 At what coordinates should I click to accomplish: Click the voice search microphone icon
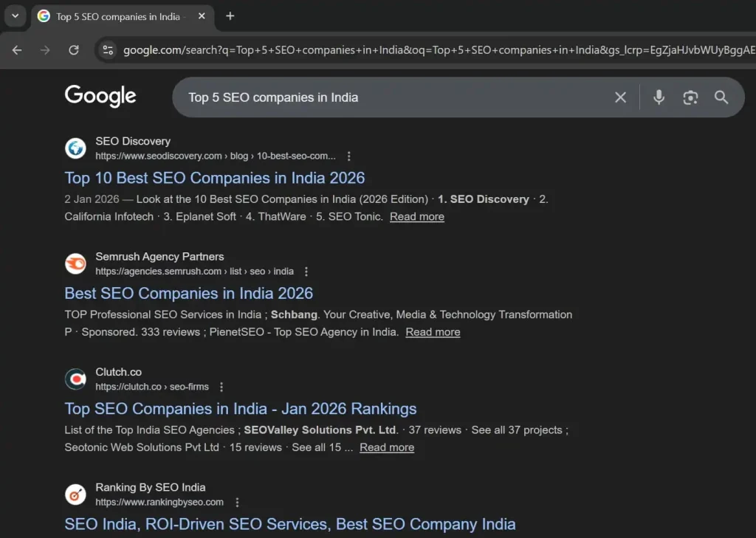click(659, 97)
